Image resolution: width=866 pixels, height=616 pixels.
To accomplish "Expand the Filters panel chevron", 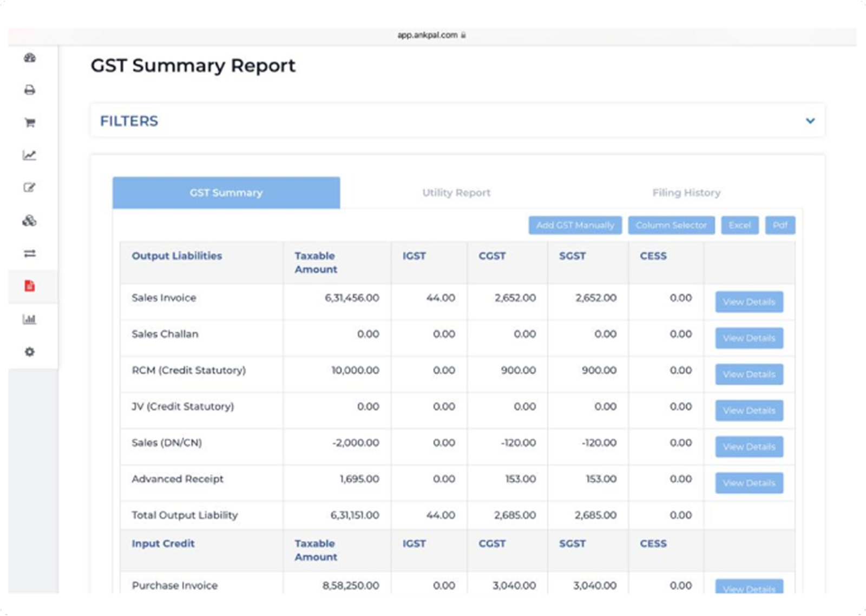I will point(810,121).
